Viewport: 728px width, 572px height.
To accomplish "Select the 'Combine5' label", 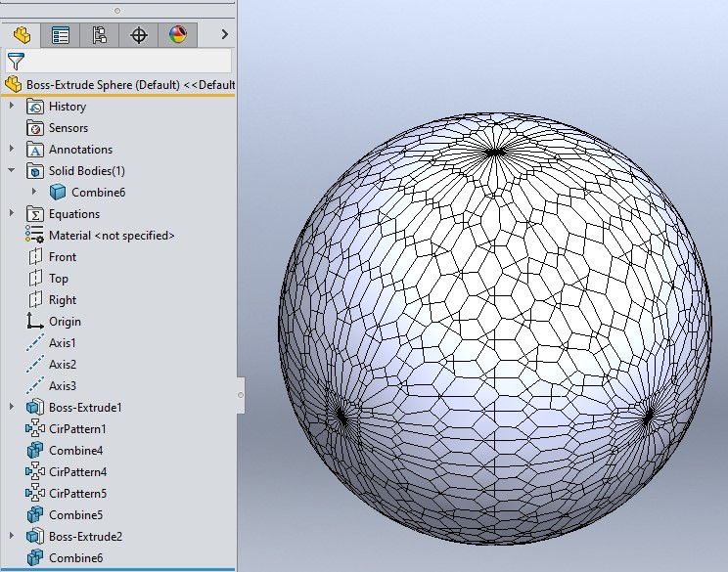I will [x=75, y=515].
